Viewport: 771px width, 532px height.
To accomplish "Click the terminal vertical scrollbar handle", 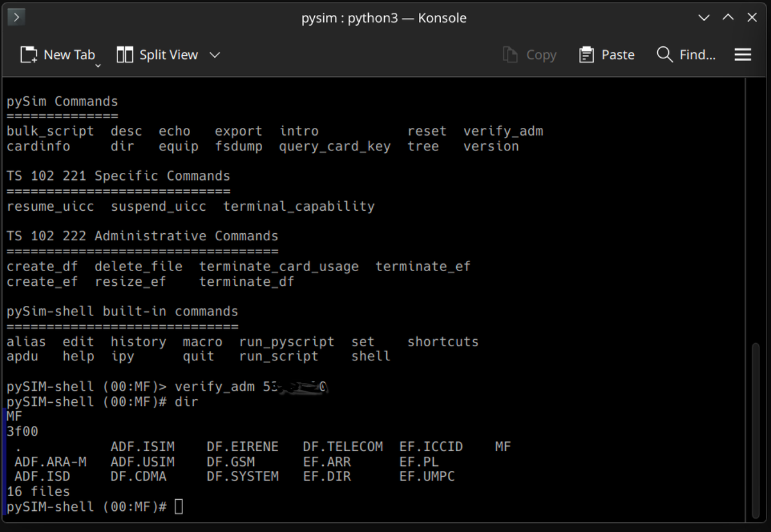I will [756, 430].
